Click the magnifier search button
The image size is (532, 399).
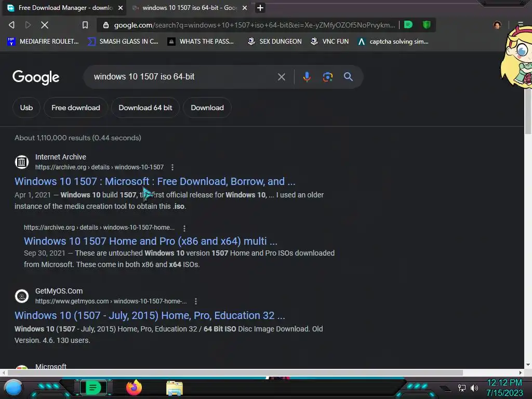pyautogui.click(x=348, y=77)
